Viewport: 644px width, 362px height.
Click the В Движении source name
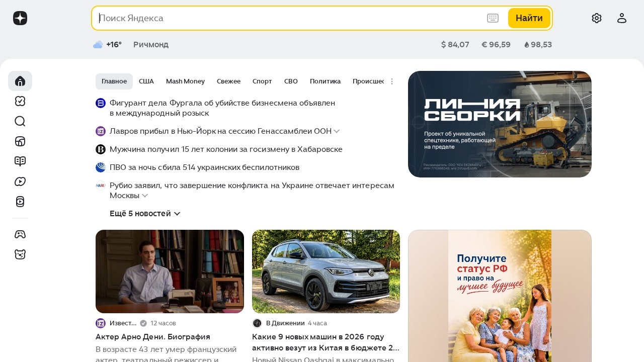pos(285,323)
